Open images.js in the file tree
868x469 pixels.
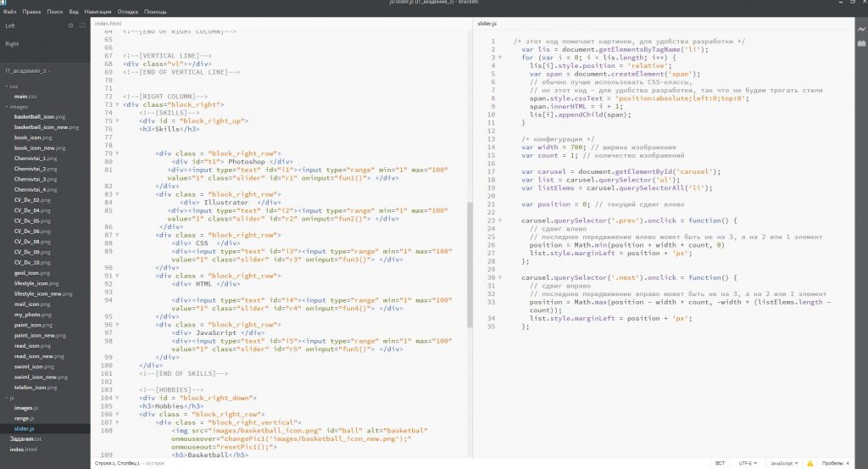[25, 408]
